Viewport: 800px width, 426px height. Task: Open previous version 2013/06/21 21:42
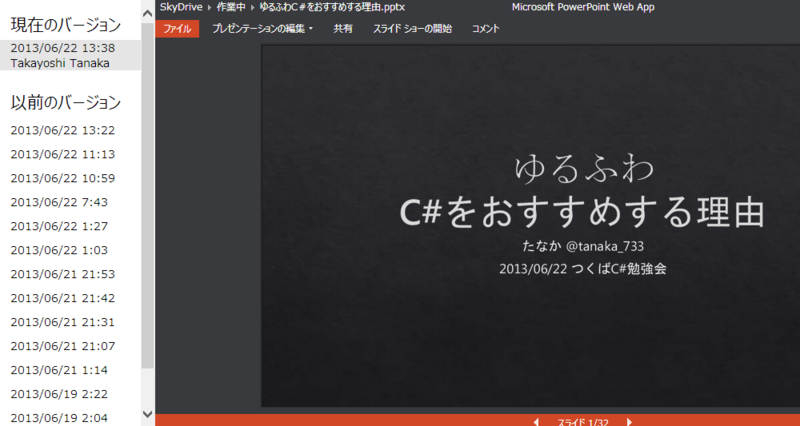[63, 298]
